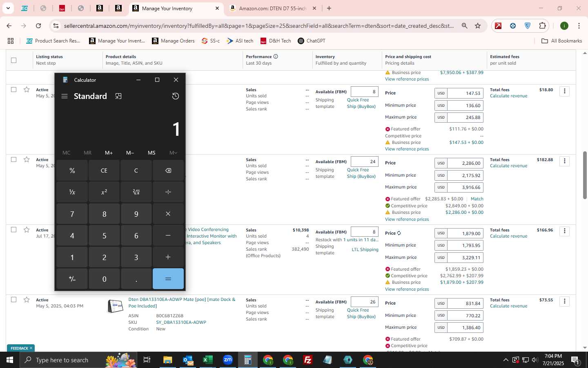The width and height of the screenshot is (588, 368).
Task: Click the Calculator number 7 key
Action: pos(72,214)
